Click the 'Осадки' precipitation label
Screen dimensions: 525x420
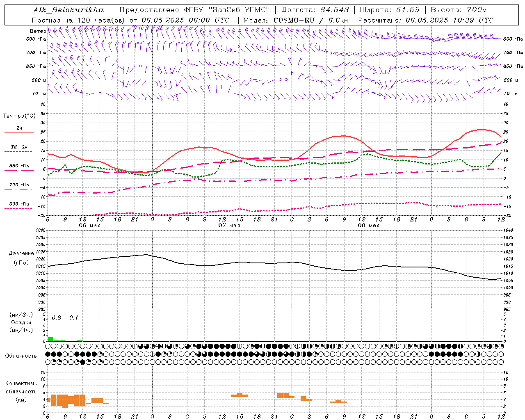[21, 322]
